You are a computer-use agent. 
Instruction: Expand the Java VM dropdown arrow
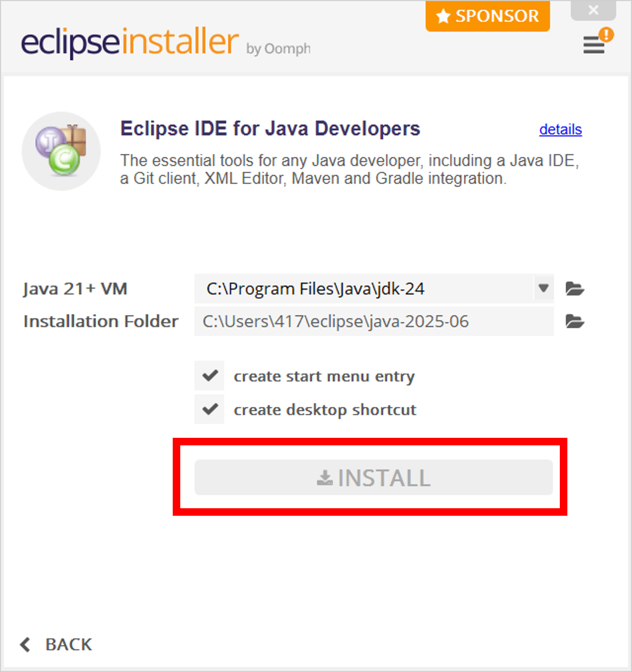point(543,288)
